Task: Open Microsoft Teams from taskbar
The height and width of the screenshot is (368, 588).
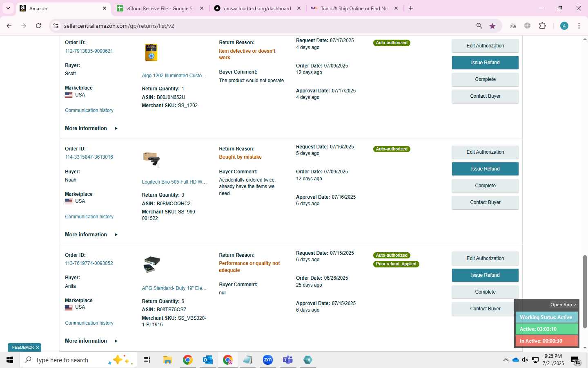Action: pyautogui.click(x=288, y=360)
